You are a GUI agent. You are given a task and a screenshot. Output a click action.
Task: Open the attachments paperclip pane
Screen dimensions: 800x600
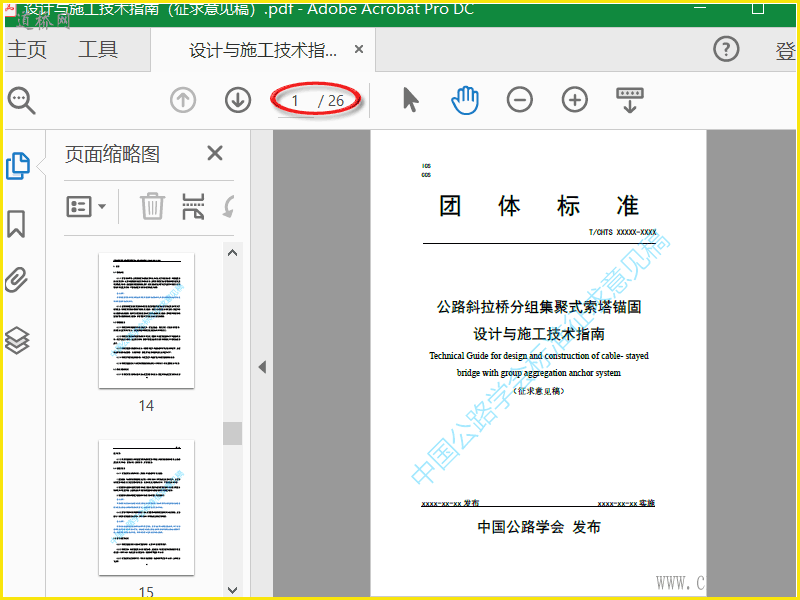pos(16,280)
